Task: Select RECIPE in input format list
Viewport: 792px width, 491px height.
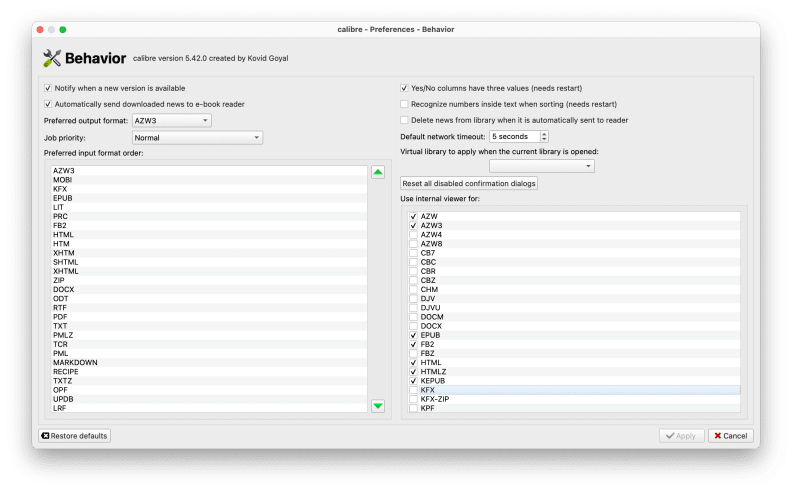Action: [209, 372]
